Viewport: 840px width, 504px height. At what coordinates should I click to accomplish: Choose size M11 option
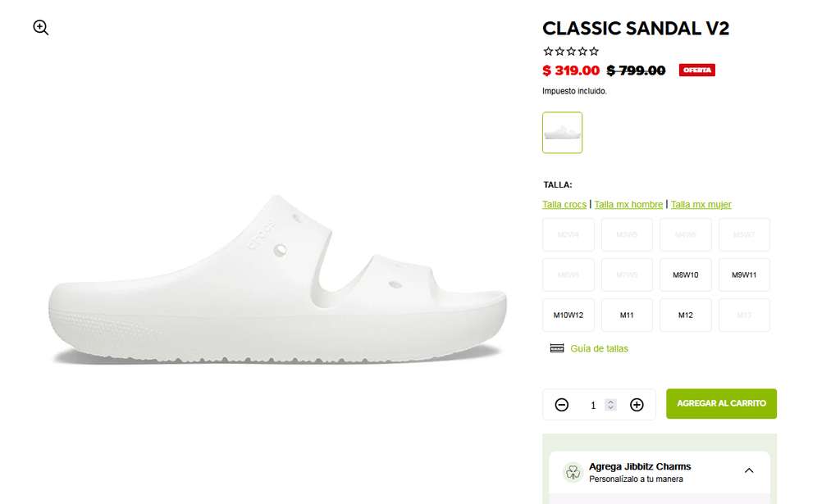click(x=627, y=316)
